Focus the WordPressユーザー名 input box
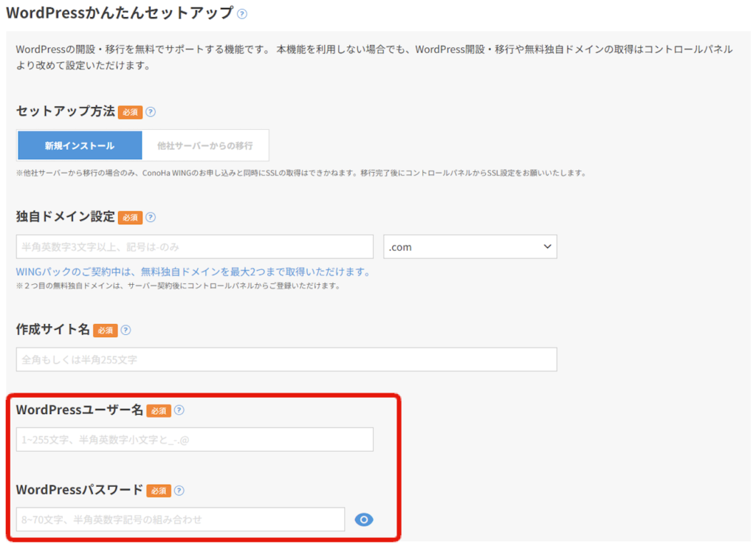Viewport: 756px width, 549px height. pos(194,440)
